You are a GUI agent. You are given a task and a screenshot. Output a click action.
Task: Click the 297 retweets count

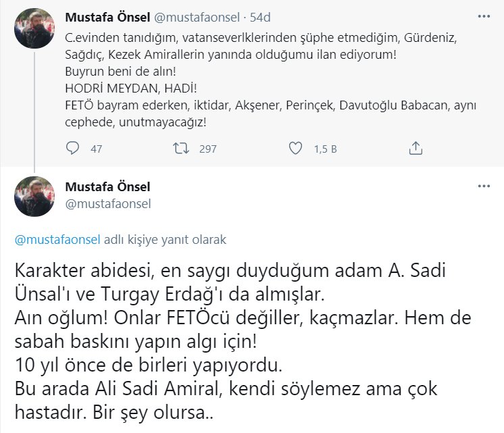click(x=207, y=149)
